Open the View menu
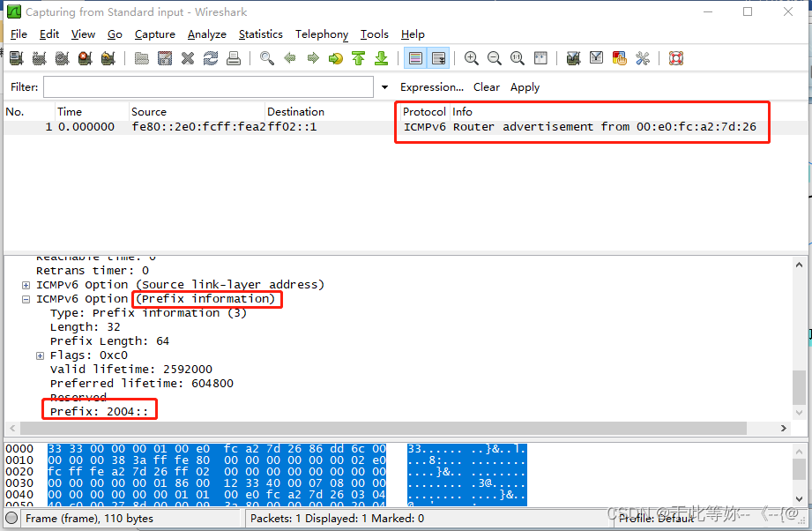 pyautogui.click(x=83, y=34)
